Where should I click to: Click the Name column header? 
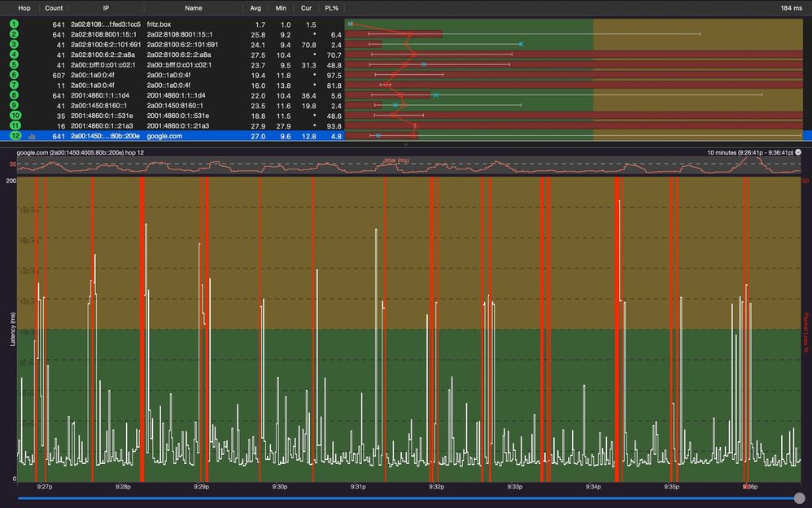(193, 7)
